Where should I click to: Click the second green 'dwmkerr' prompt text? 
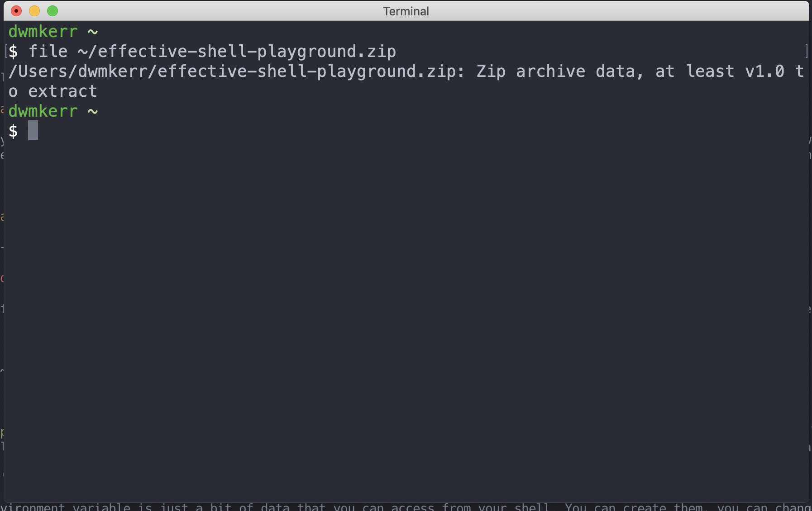(x=43, y=111)
